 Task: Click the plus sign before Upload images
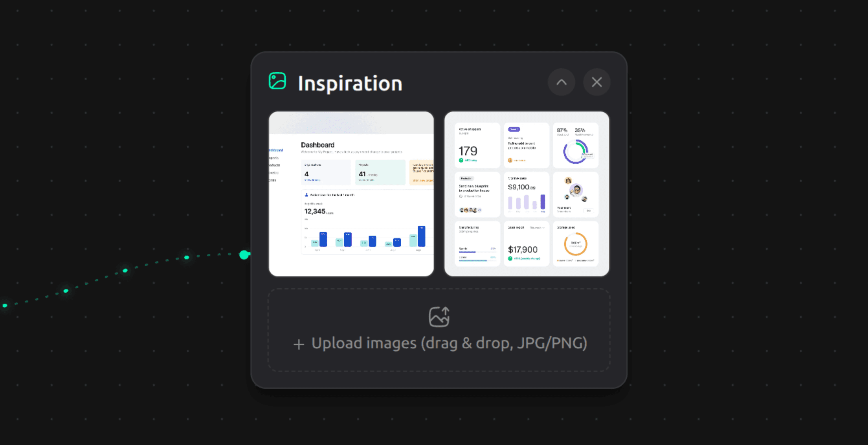(x=299, y=344)
